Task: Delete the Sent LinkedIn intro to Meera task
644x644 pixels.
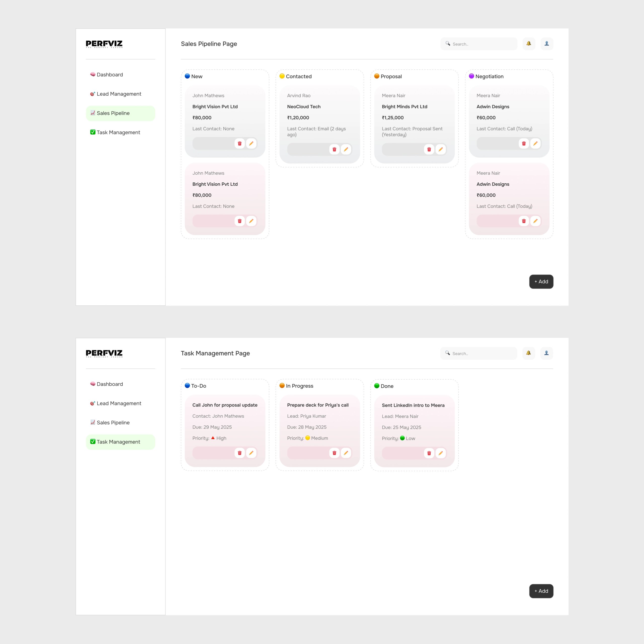Action: coord(429,453)
